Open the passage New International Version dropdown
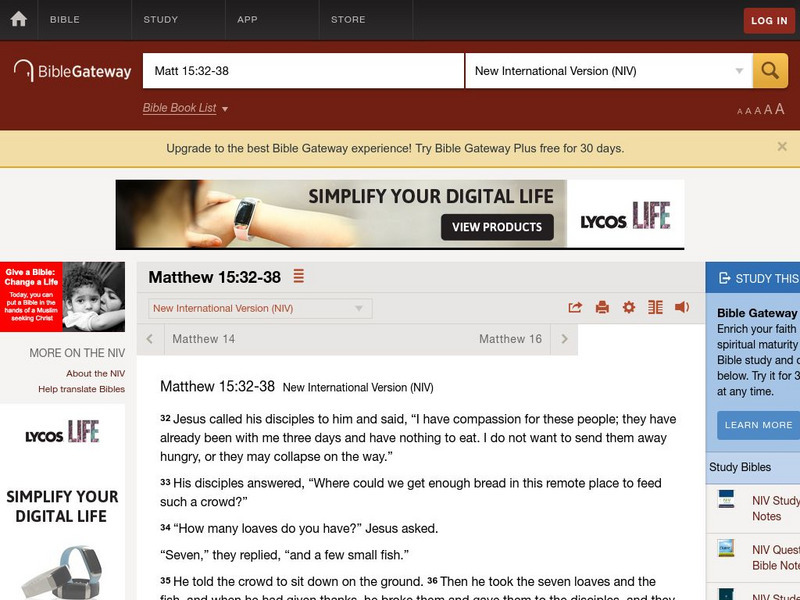The height and width of the screenshot is (600, 800). coord(260,308)
